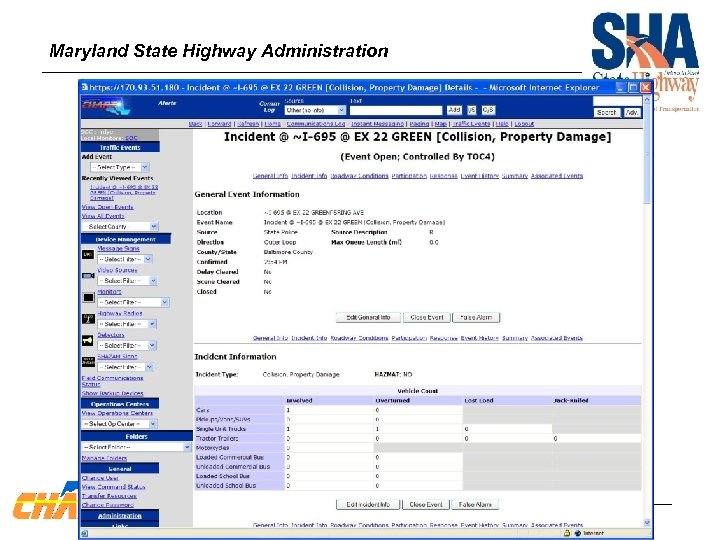Click the search input field in header

[617, 101]
